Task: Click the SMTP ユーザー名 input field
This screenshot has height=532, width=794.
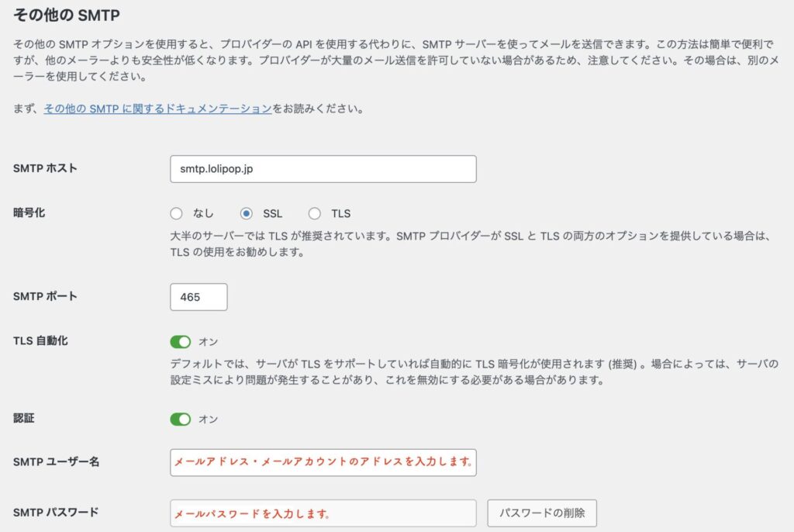Action: click(323, 462)
